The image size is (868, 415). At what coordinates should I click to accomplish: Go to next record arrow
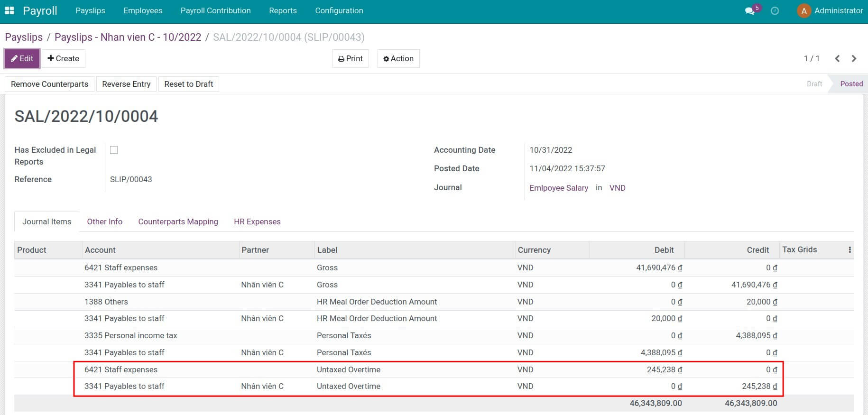854,59
